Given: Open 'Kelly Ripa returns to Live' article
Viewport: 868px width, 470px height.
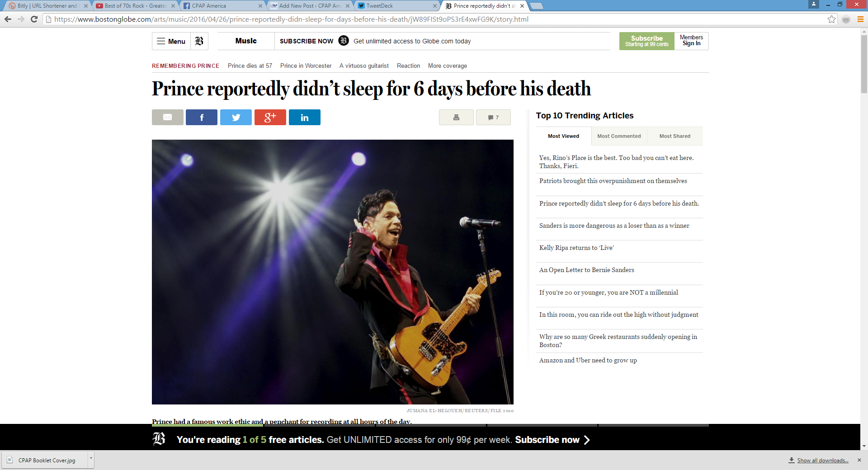Looking at the screenshot, I should (576, 248).
